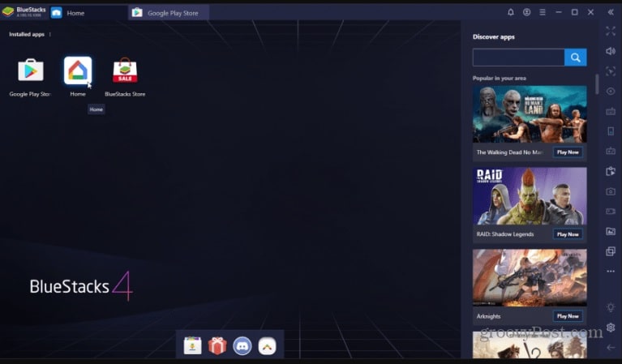Open the account profile icon

click(527, 12)
